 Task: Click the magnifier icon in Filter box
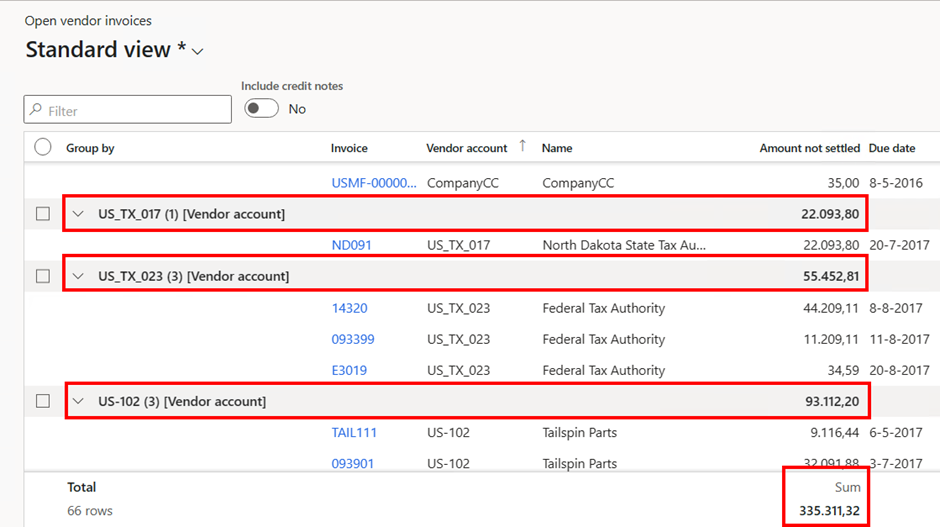click(x=36, y=110)
